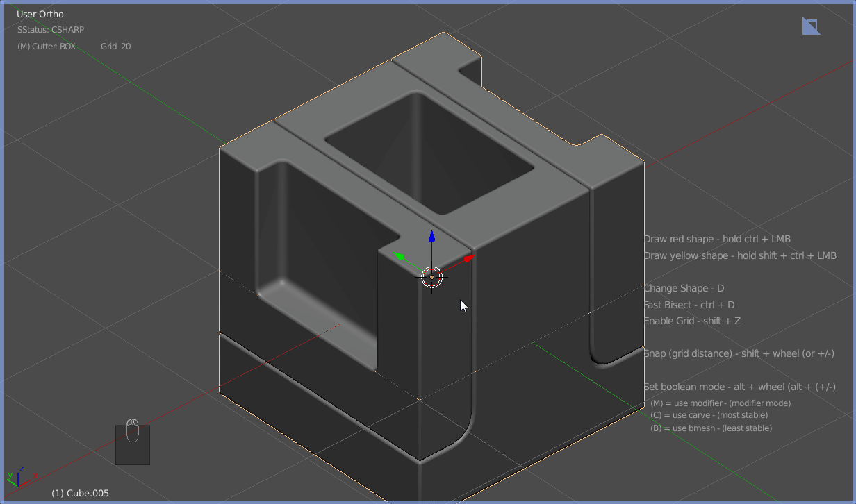
Task: Click the "User Ortho" view label
Action: [x=40, y=14]
